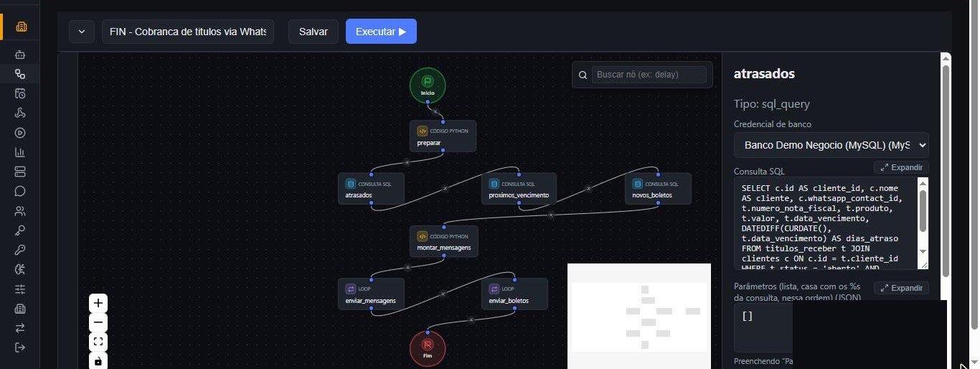The image size is (980, 369).
Task: Select the enviar_boletos node label
Action: click(x=509, y=300)
